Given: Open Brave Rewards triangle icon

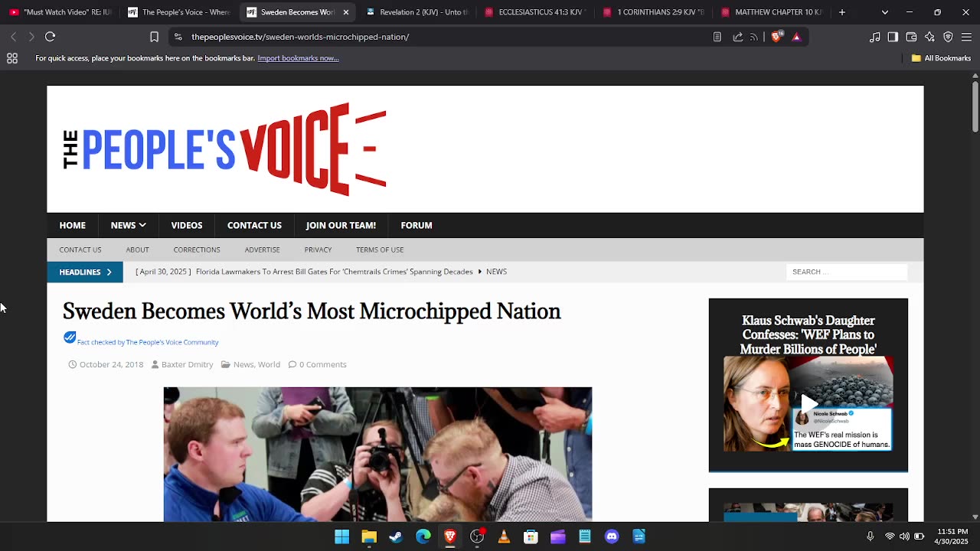Looking at the screenshot, I should pyautogui.click(x=796, y=37).
